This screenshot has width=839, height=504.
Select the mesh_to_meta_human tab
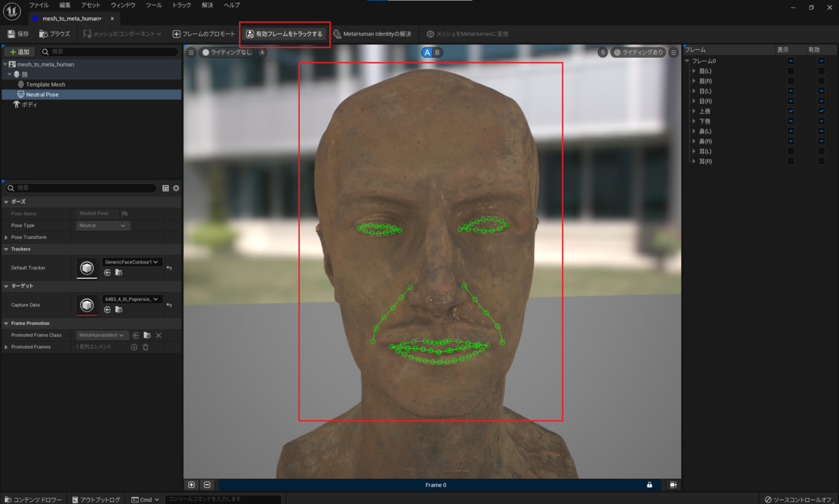tap(72, 18)
